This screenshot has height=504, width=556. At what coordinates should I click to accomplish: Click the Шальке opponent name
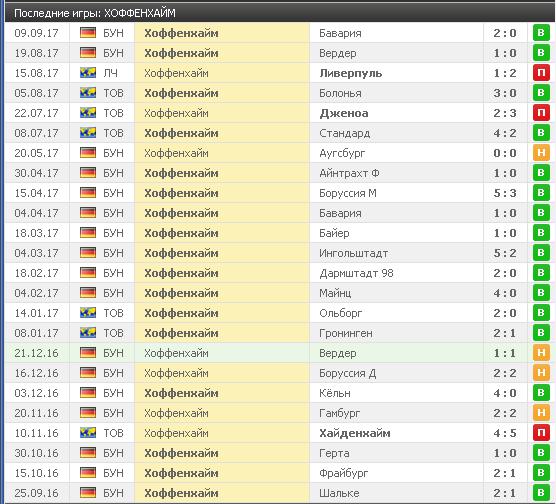339,493
